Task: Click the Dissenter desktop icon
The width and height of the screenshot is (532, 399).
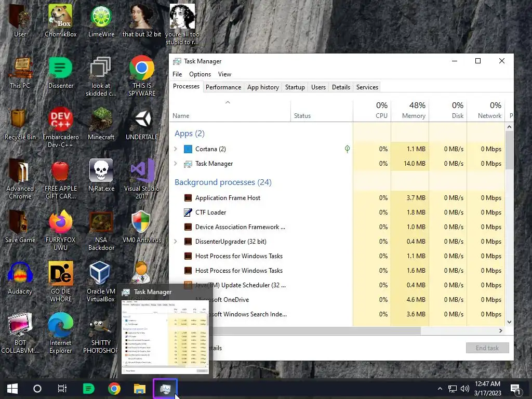Action: [x=60, y=72]
